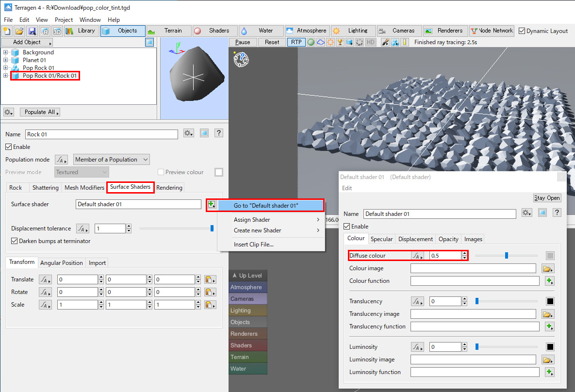Click the save project floppy disk icon
Image resolution: width=575 pixels, height=392 pixels.
coord(32,31)
